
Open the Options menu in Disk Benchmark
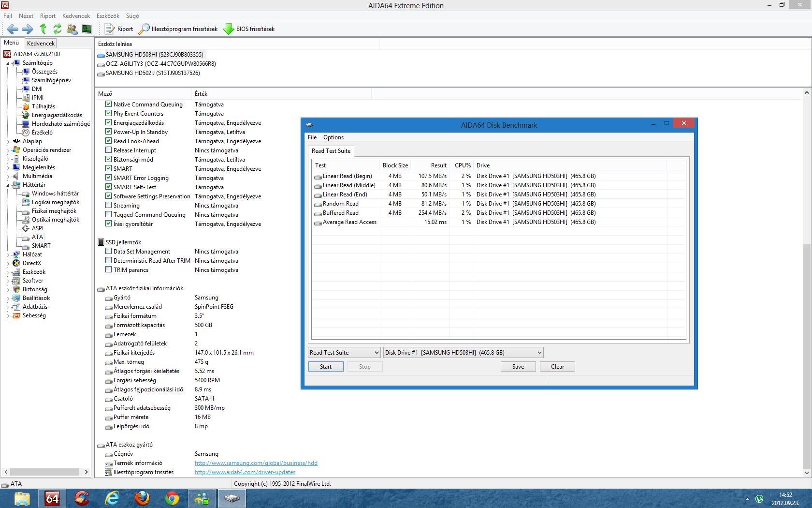333,137
